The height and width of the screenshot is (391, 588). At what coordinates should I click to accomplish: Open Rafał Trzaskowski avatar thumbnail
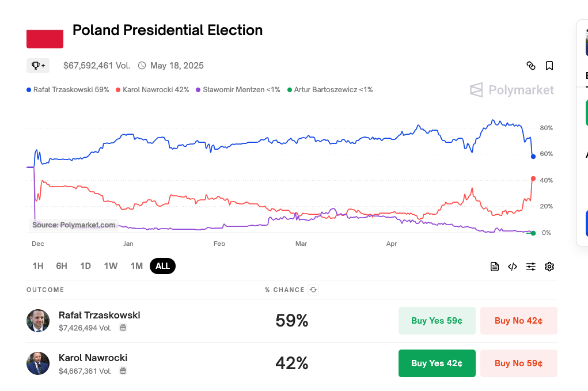pyautogui.click(x=38, y=321)
